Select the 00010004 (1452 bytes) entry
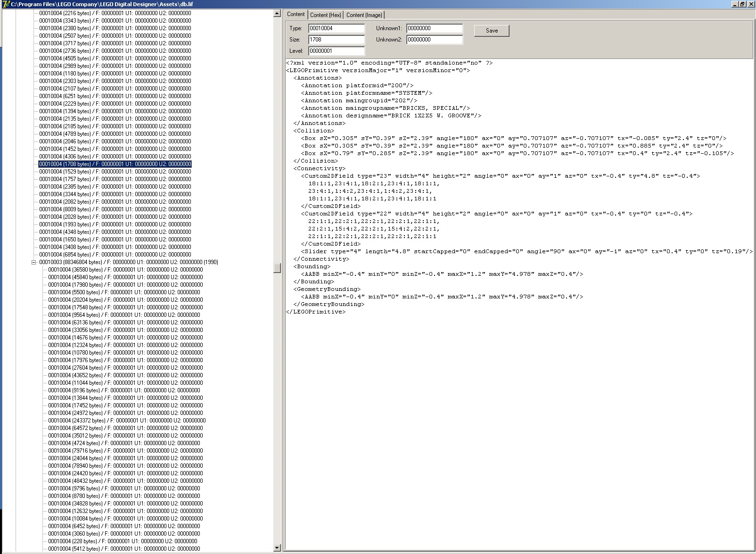 pyautogui.click(x=115, y=149)
